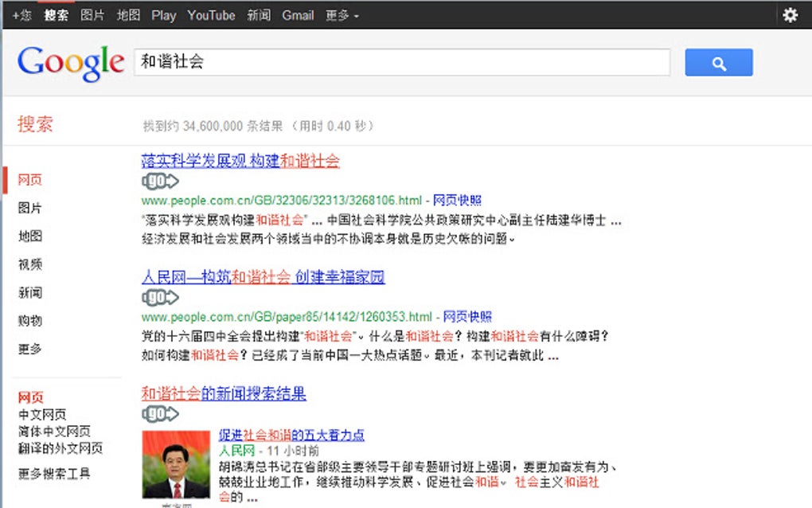The width and height of the screenshot is (812, 508).
Task: Click inside the search input box
Action: pos(398,61)
